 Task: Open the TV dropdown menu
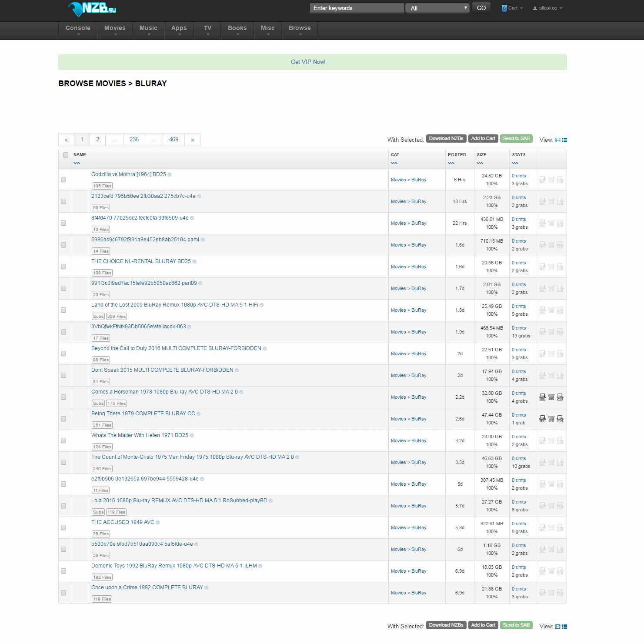coord(208,30)
